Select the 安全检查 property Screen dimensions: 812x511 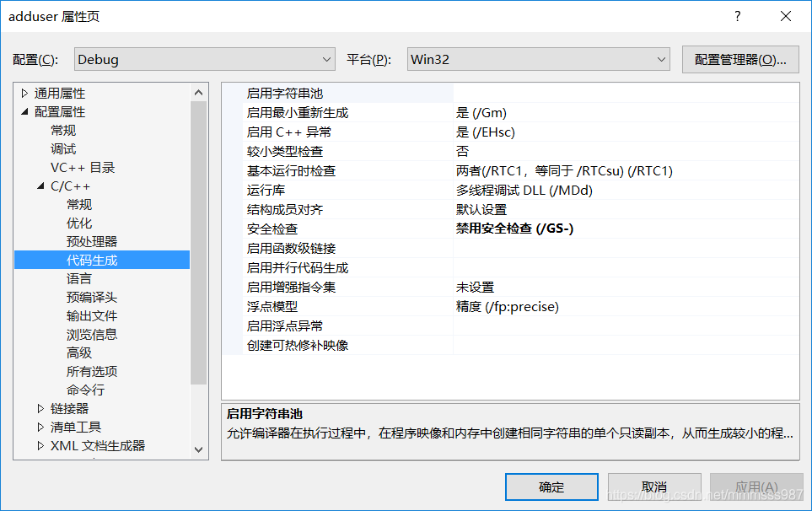pyautogui.click(x=272, y=229)
